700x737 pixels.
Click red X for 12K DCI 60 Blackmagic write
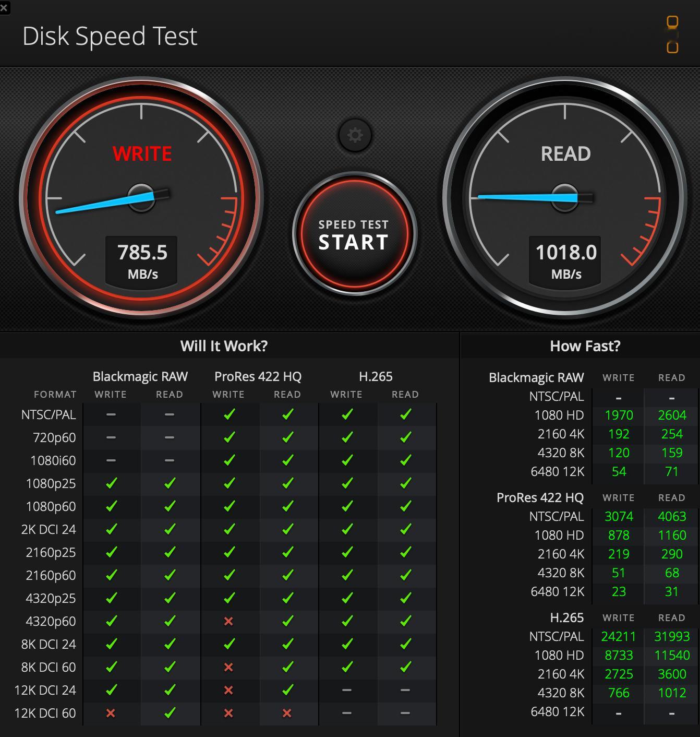point(111,713)
